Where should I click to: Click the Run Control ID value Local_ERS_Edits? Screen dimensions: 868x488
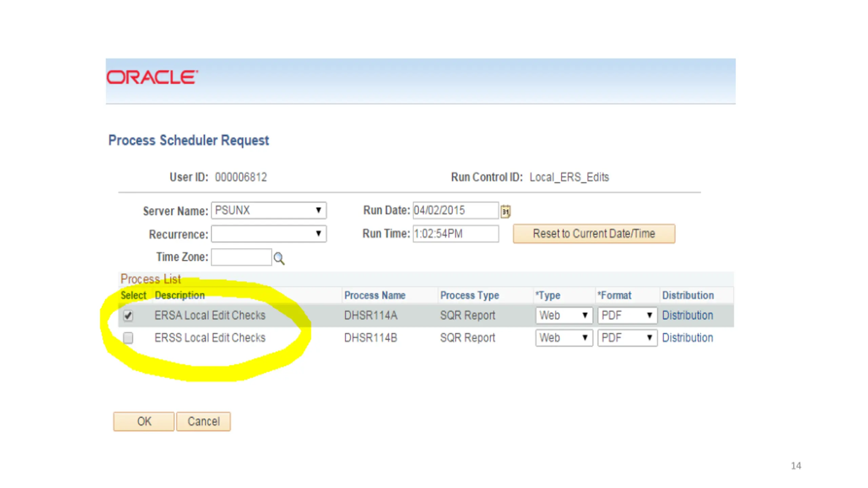569,177
